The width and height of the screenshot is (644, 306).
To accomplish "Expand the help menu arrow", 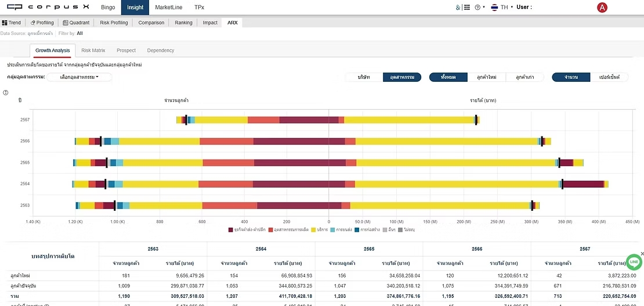I will (484, 8).
